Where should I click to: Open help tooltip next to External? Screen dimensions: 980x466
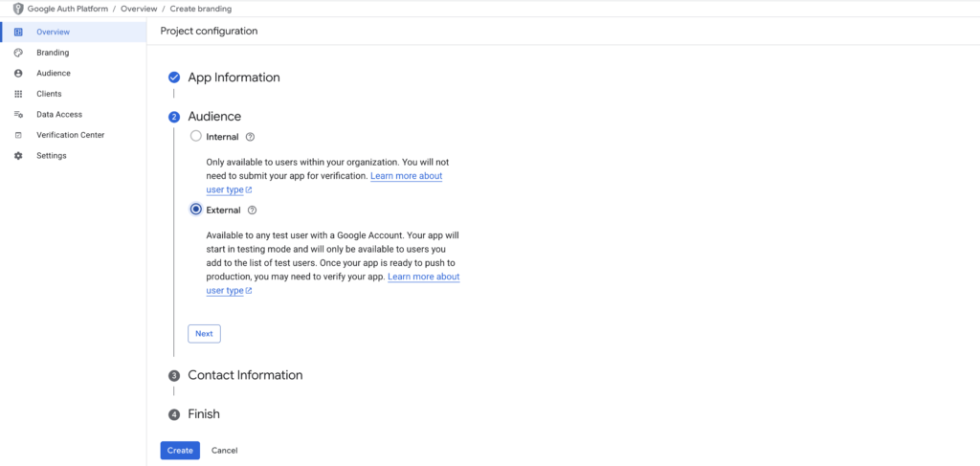pos(253,210)
